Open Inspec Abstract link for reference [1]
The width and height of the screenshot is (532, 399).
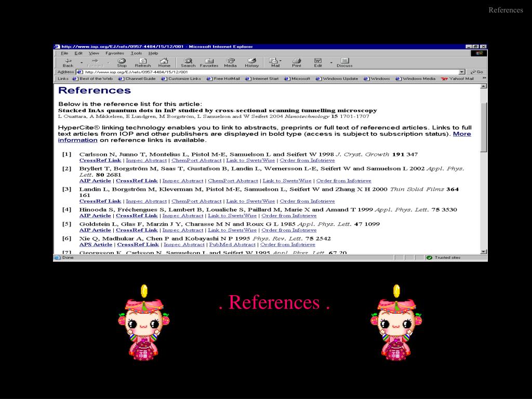(146, 161)
